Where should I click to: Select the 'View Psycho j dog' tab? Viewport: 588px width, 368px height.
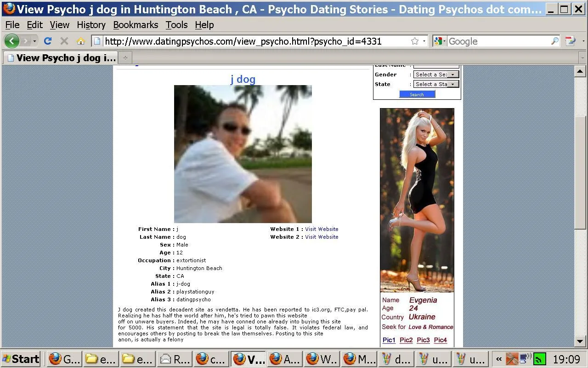[x=60, y=57]
